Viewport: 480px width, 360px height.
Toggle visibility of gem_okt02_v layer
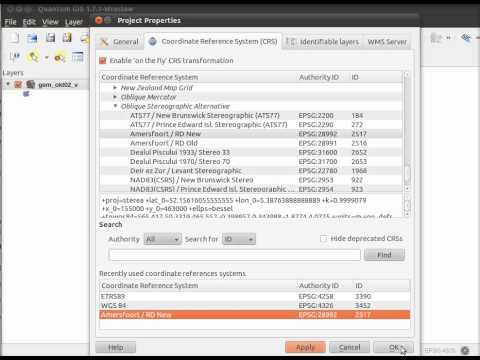point(18,85)
